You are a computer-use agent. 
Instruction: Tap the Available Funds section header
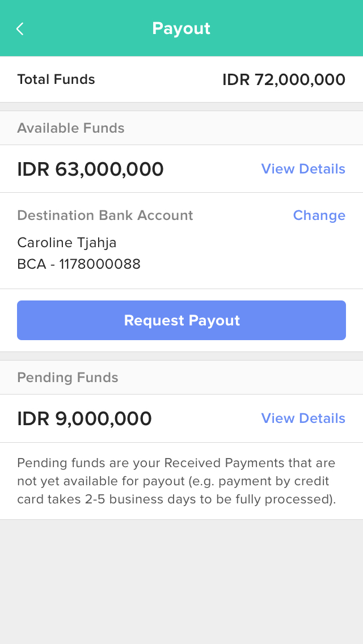pyautogui.click(x=71, y=128)
